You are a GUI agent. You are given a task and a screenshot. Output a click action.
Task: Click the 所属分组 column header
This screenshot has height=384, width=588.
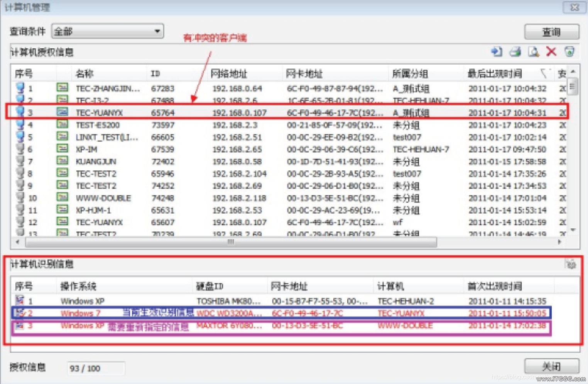pos(426,73)
